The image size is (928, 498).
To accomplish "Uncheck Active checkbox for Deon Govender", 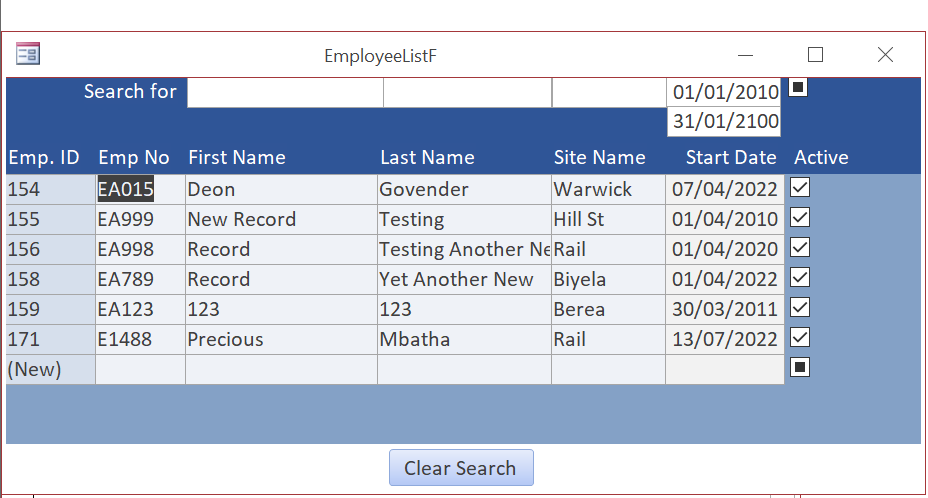I will coord(800,188).
